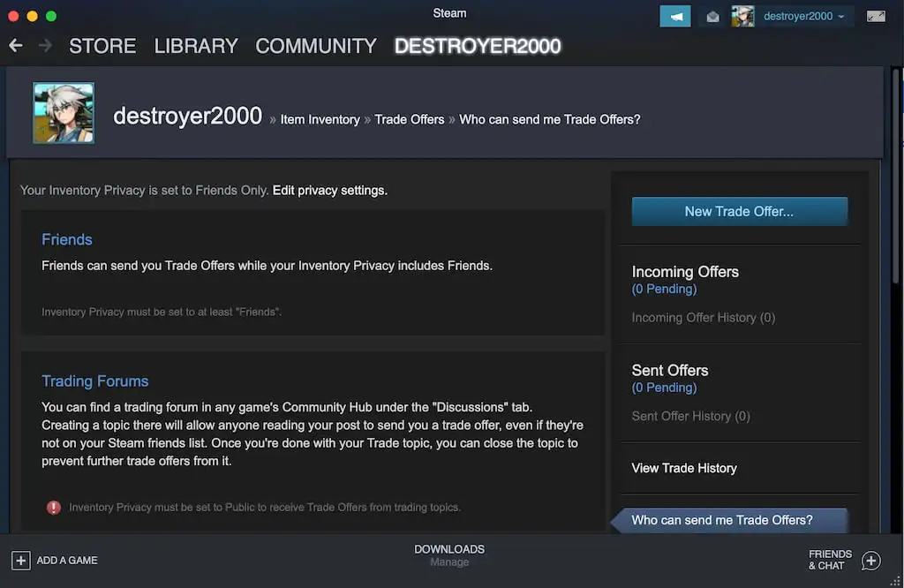Open View Trade History
The image size is (904, 588).
(x=684, y=468)
